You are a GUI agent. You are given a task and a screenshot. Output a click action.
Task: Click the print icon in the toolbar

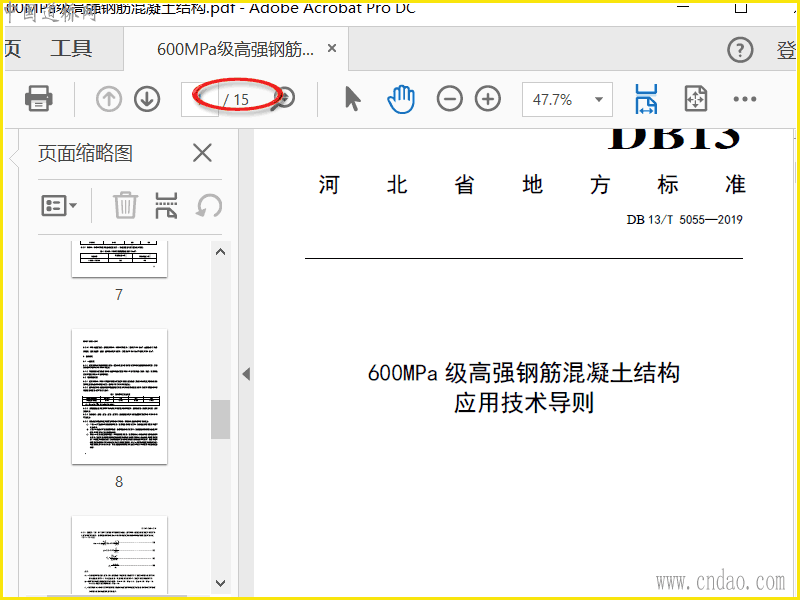[39, 98]
